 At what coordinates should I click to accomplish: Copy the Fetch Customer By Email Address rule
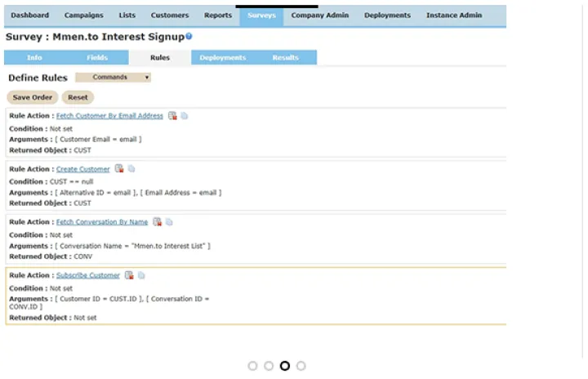click(x=185, y=116)
